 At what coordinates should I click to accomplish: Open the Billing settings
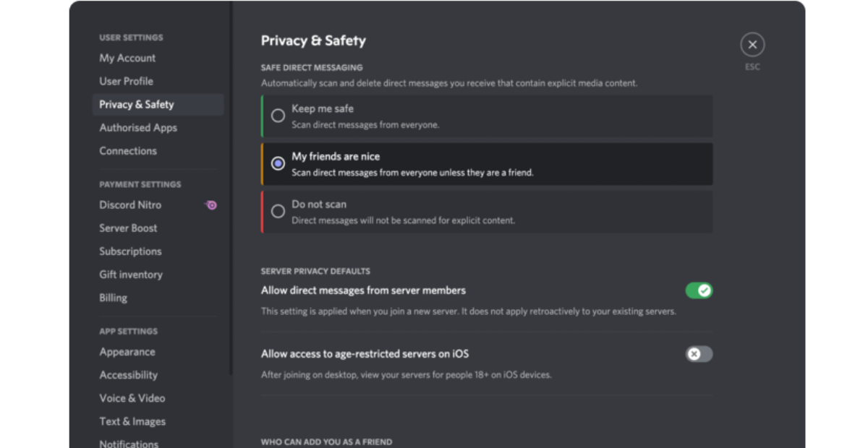(x=113, y=297)
